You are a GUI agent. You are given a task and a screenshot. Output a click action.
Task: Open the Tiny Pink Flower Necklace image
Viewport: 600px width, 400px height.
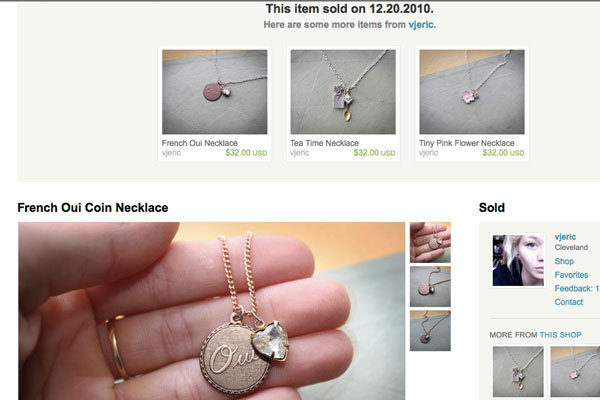click(x=472, y=92)
